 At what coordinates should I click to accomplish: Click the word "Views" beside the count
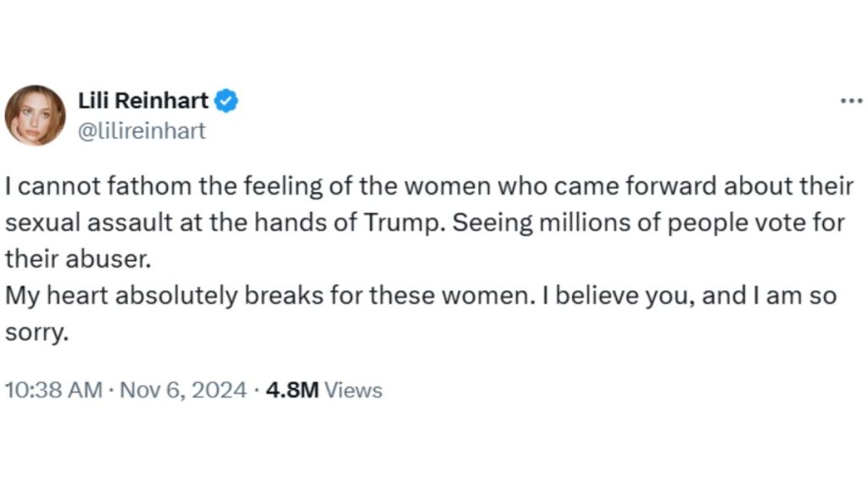pos(354,391)
